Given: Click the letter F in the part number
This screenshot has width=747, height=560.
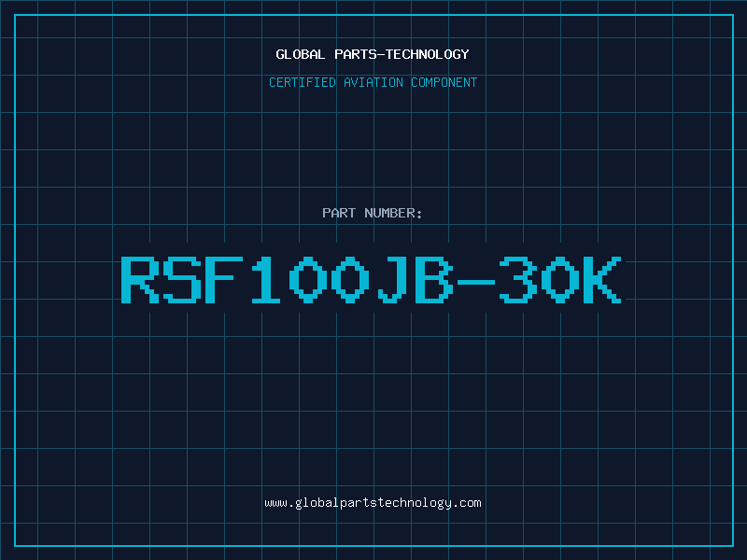Looking at the screenshot, I should click(224, 279).
